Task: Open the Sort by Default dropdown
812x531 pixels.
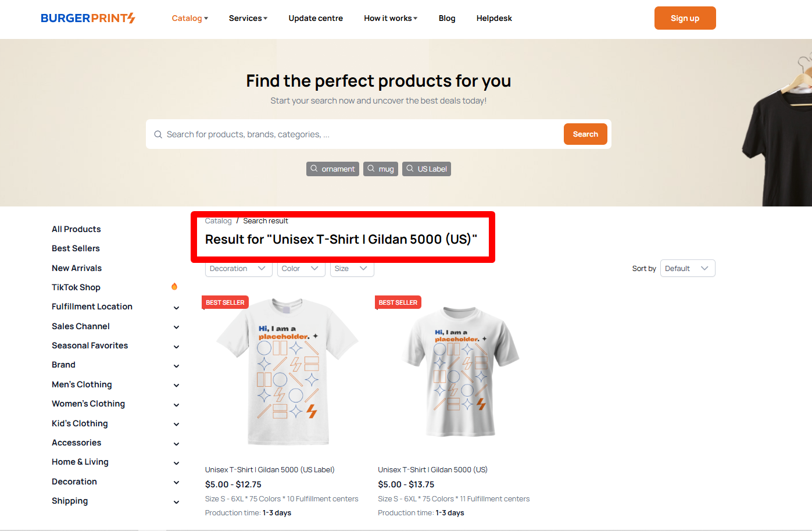Action: point(688,269)
